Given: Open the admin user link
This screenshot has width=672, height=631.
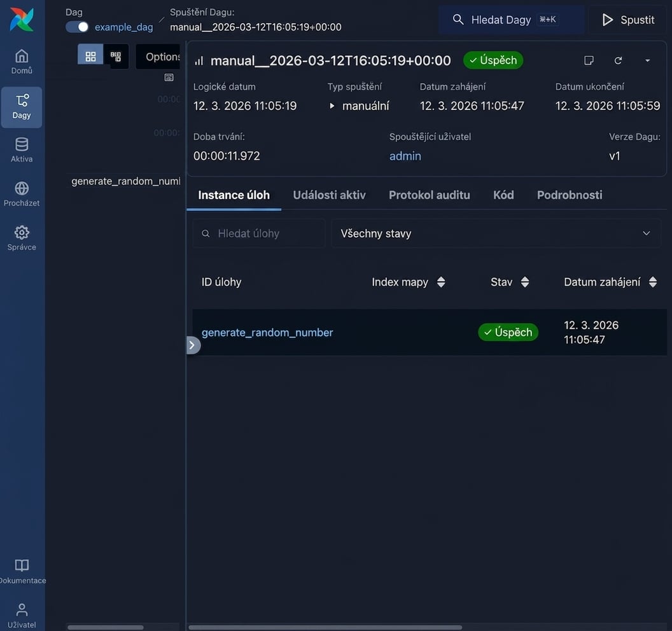Looking at the screenshot, I should (405, 156).
